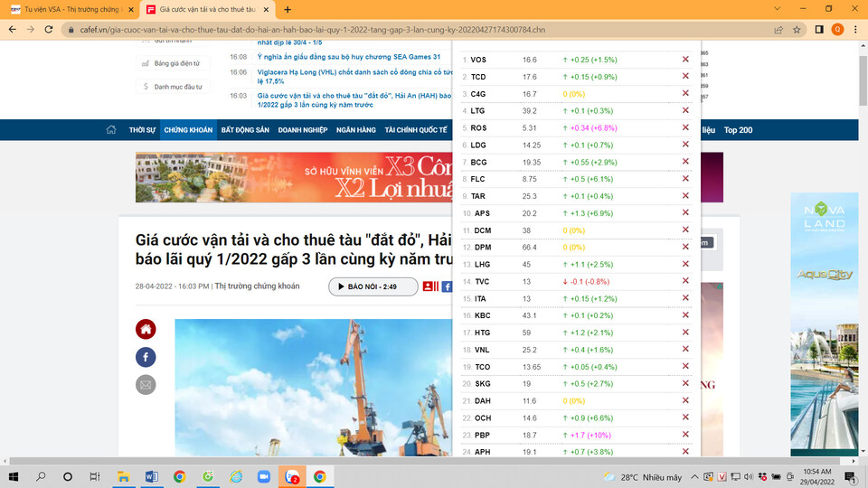Open a new browser tab
This screenshot has width=868, height=488.
pos(288,9)
